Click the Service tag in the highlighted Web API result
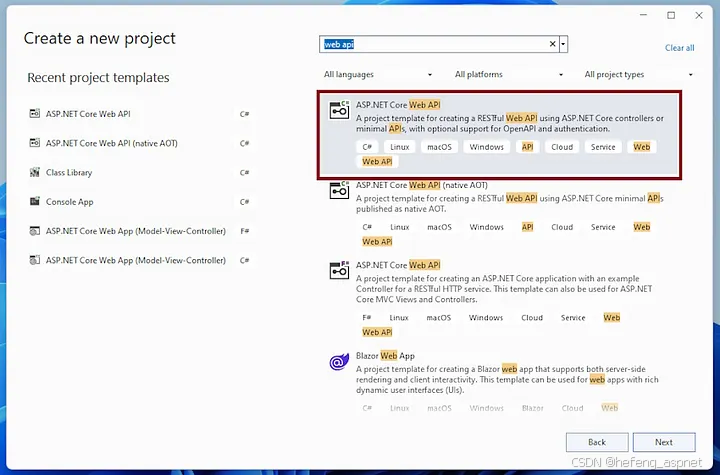The width and height of the screenshot is (720, 475). pos(603,147)
